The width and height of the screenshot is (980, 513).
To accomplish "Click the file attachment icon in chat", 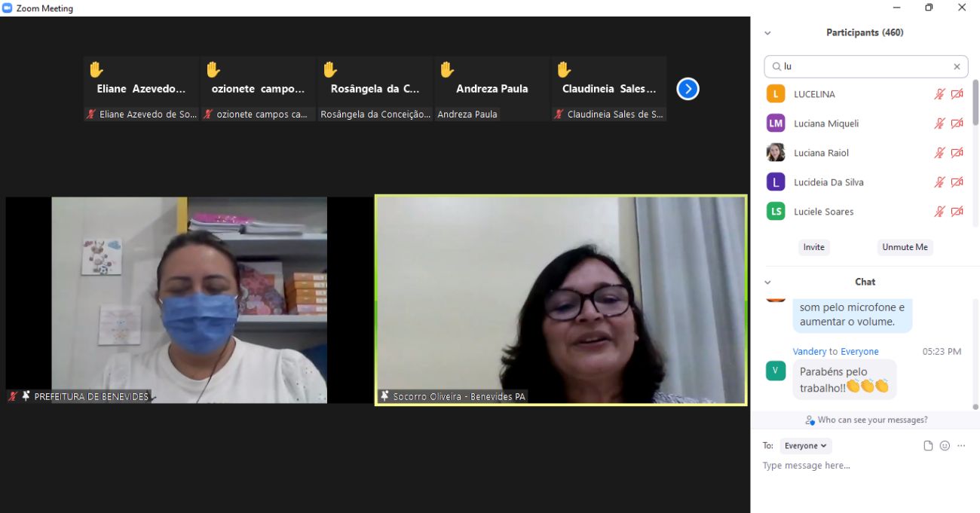I will click(x=928, y=446).
